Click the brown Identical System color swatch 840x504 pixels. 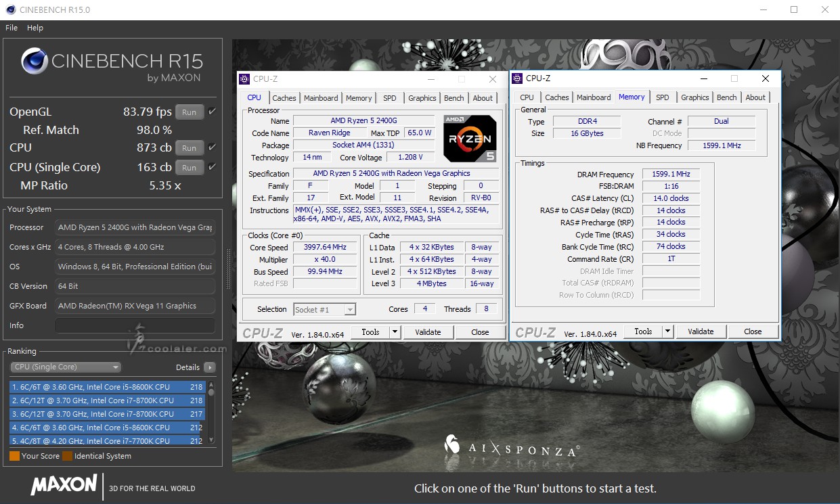click(x=67, y=456)
